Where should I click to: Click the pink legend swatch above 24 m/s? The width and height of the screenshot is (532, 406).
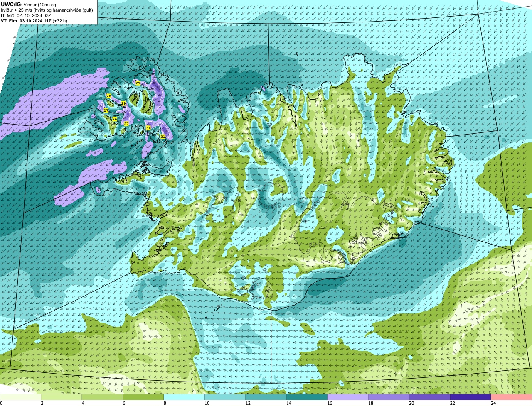click(x=512, y=397)
